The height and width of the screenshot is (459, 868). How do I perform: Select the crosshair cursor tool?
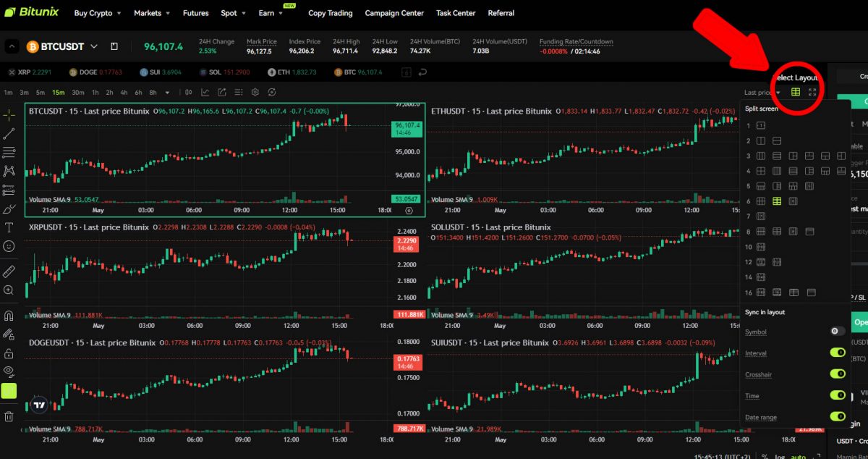(x=9, y=115)
